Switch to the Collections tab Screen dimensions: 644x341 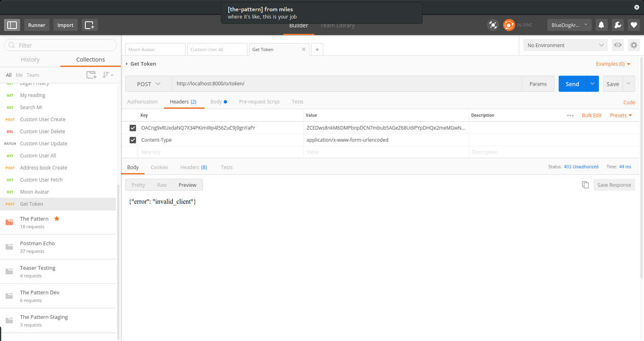[x=91, y=60]
